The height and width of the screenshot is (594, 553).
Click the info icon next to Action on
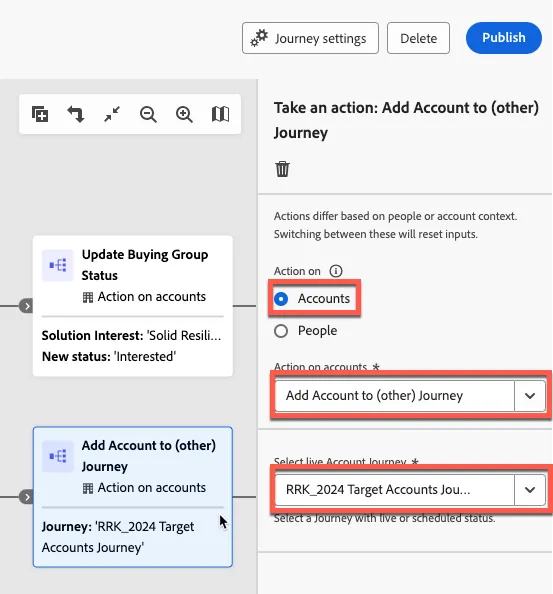336,271
